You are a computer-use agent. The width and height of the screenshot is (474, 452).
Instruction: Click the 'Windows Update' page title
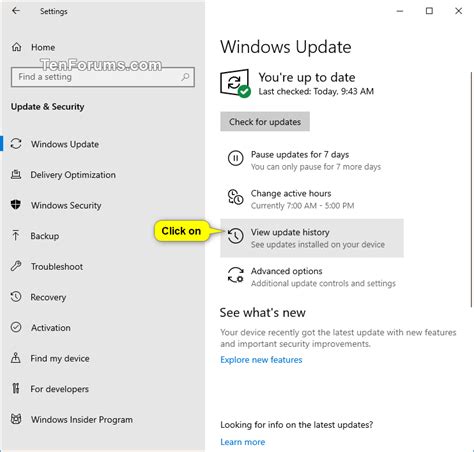[286, 47]
